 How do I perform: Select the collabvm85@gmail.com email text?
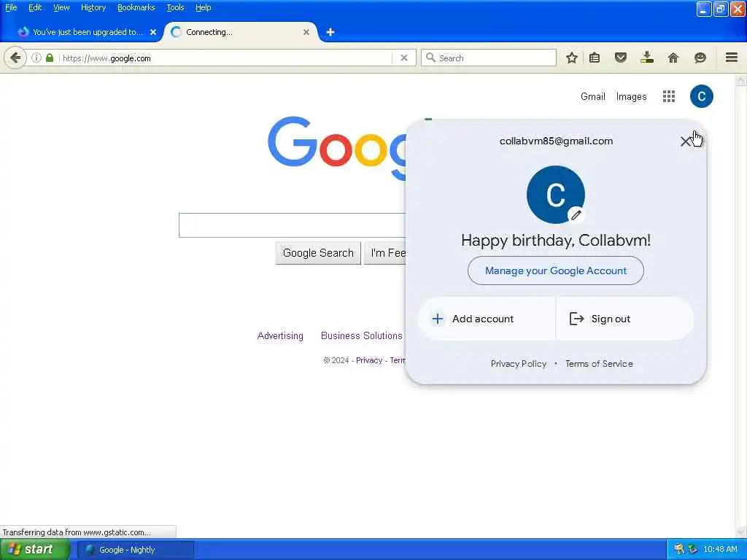[x=556, y=141]
